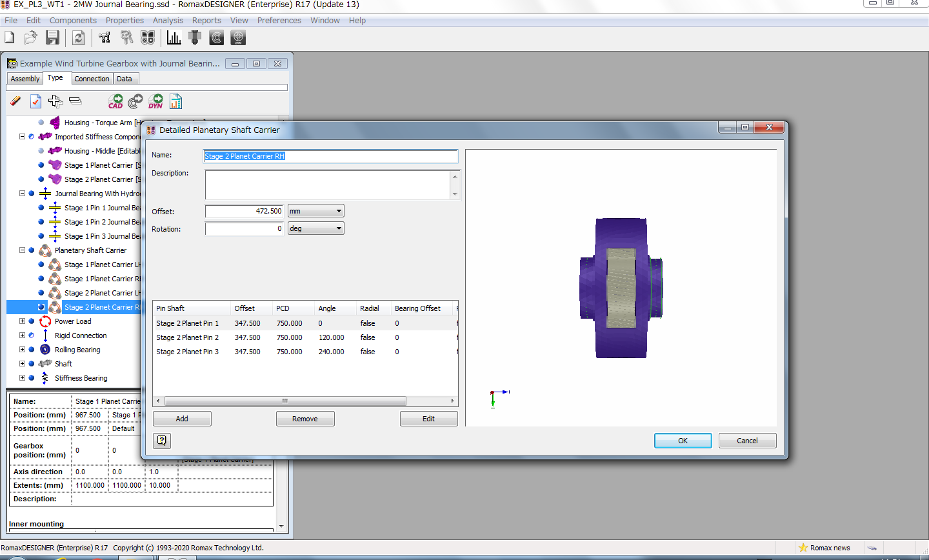This screenshot has height=560, width=929.
Task: Click the open folder toolbar icon
Action: click(x=30, y=38)
